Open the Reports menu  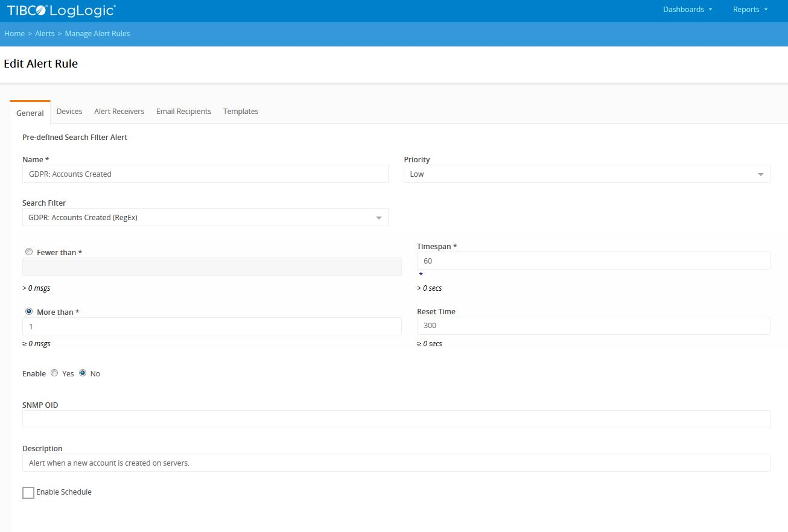[x=750, y=10]
